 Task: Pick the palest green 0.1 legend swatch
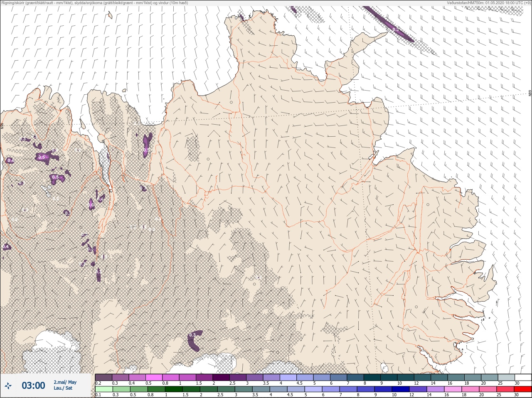pyautogui.click(x=104, y=389)
